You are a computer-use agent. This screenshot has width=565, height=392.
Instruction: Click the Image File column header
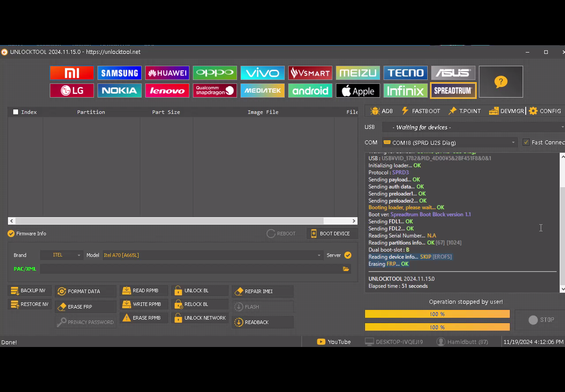[x=263, y=112]
